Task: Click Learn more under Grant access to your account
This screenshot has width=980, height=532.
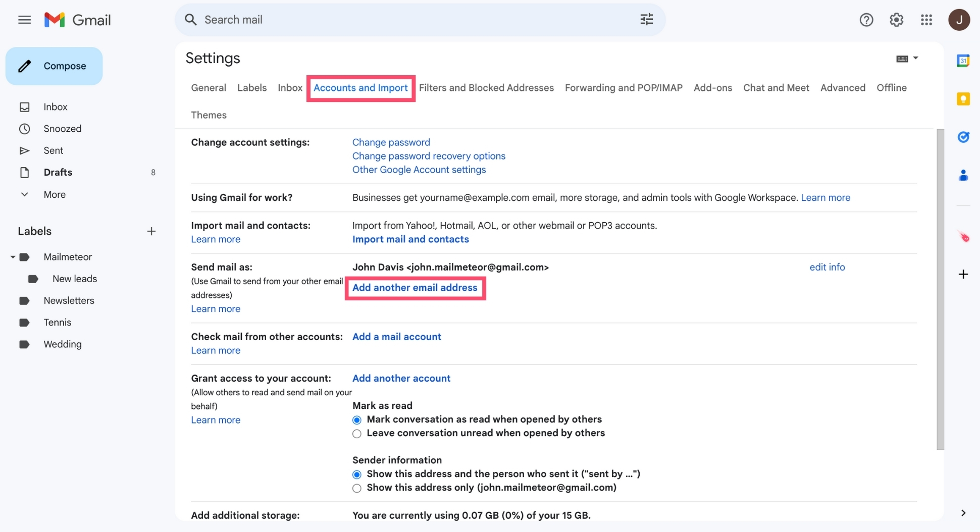Action: click(215, 420)
